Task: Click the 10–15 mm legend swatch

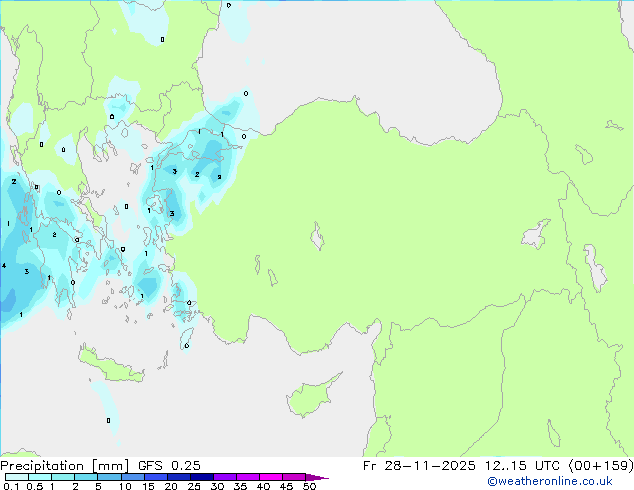Action: (132, 477)
